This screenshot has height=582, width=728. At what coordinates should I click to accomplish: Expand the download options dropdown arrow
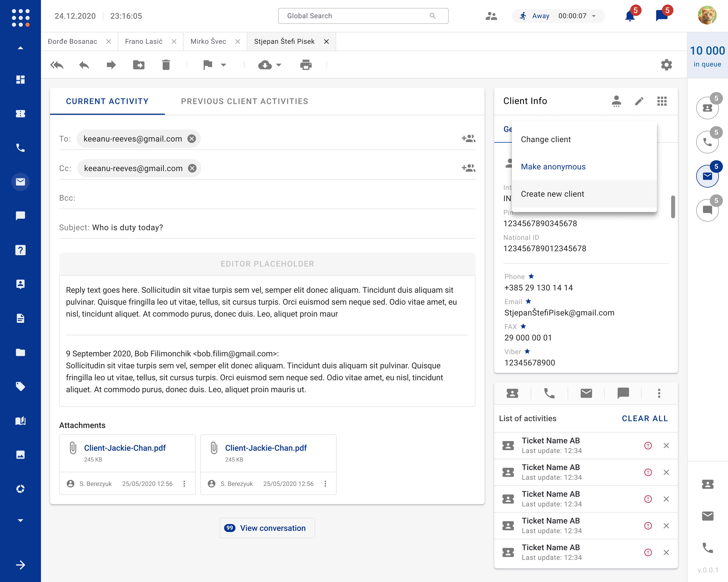[279, 65]
